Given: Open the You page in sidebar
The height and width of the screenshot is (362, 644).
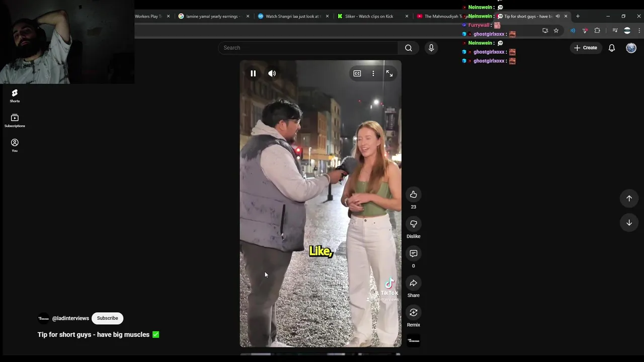Looking at the screenshot, I should click(x=15, y=145).
